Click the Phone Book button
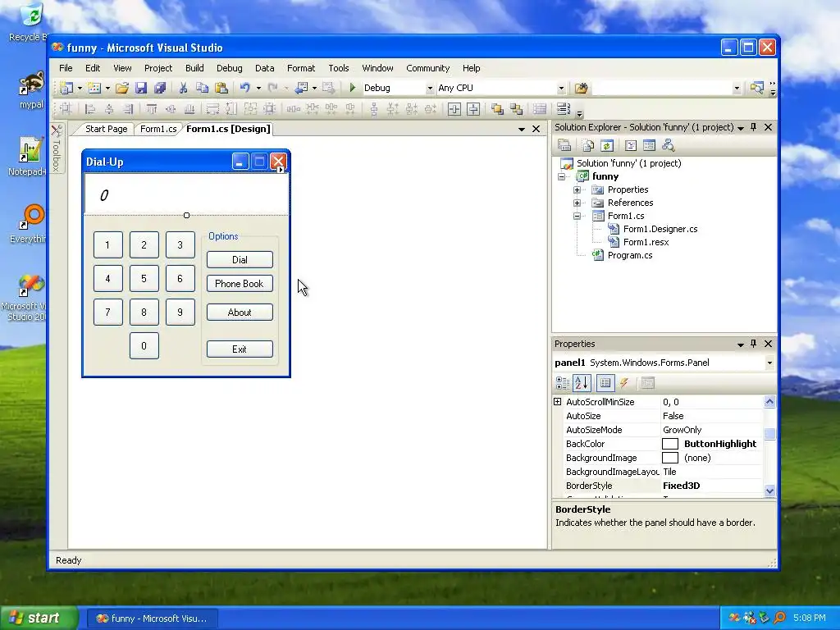Screen dimensions: 840x630 [x=240, y=283]
